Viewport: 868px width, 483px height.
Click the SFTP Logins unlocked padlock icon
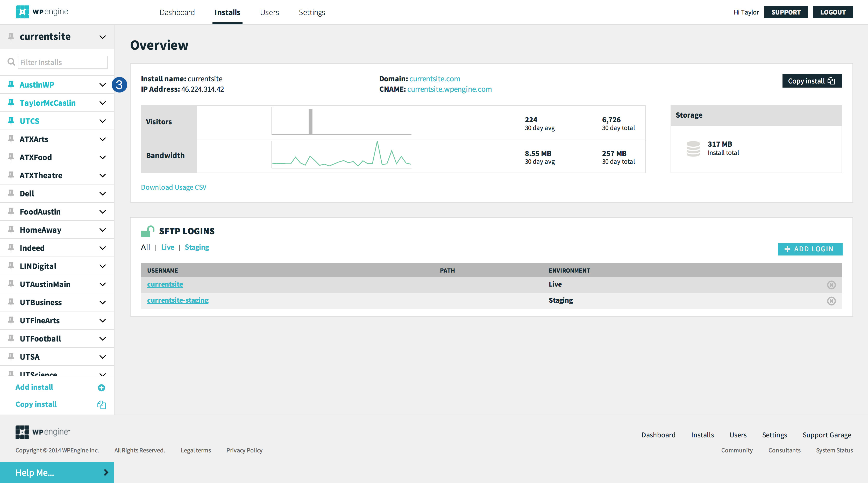coord(148,231)
